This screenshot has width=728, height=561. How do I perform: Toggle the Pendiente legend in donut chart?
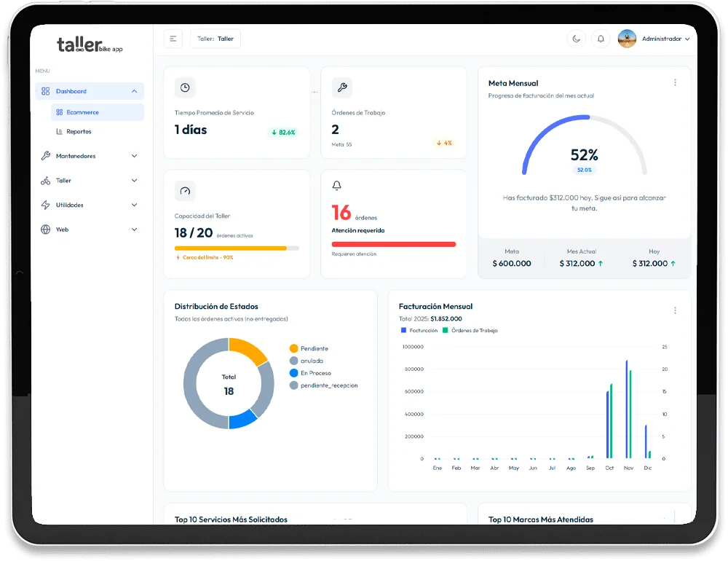309,348
